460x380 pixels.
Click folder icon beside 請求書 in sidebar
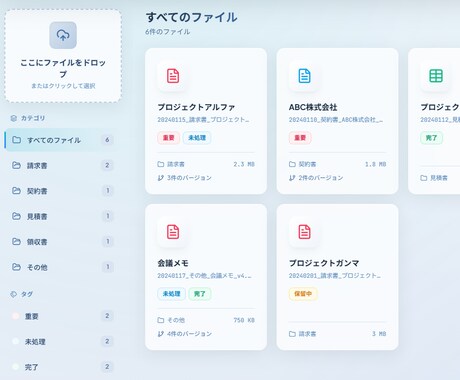(16, 165)
